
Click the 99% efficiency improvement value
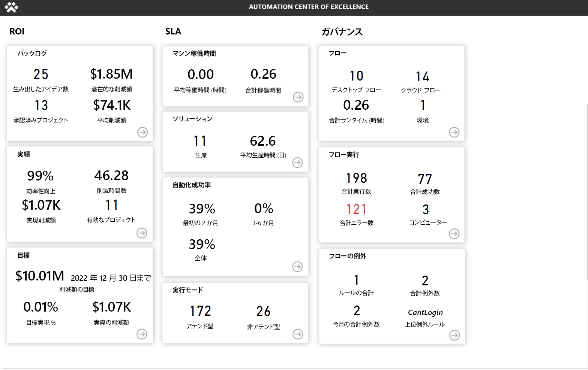tap(40, 176)
